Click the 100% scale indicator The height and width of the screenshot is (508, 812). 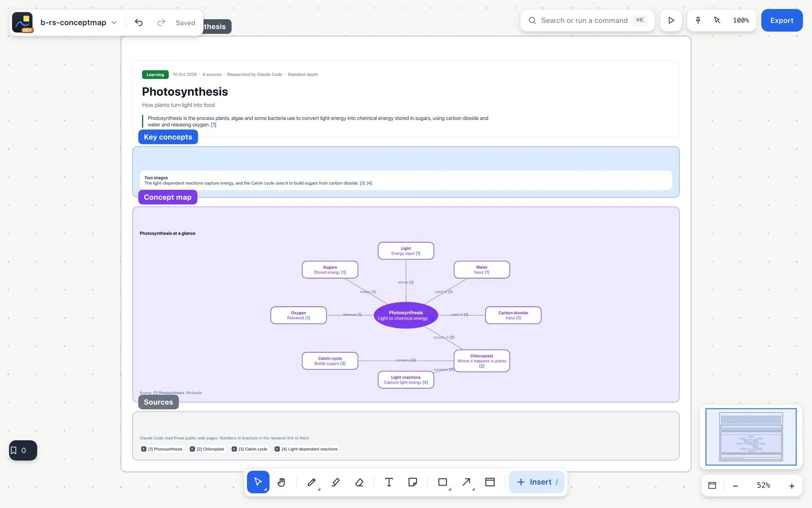(741, 20)
